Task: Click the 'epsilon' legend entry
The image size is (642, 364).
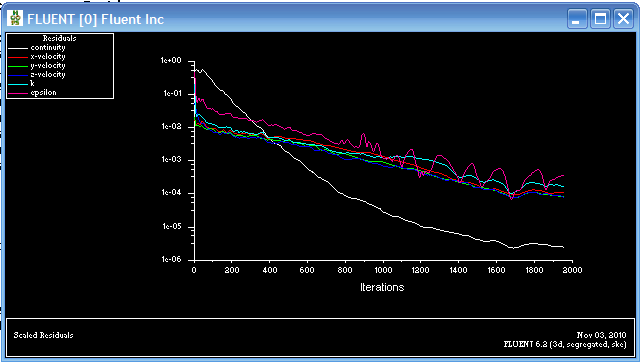Action: click(x=43, y=93)
